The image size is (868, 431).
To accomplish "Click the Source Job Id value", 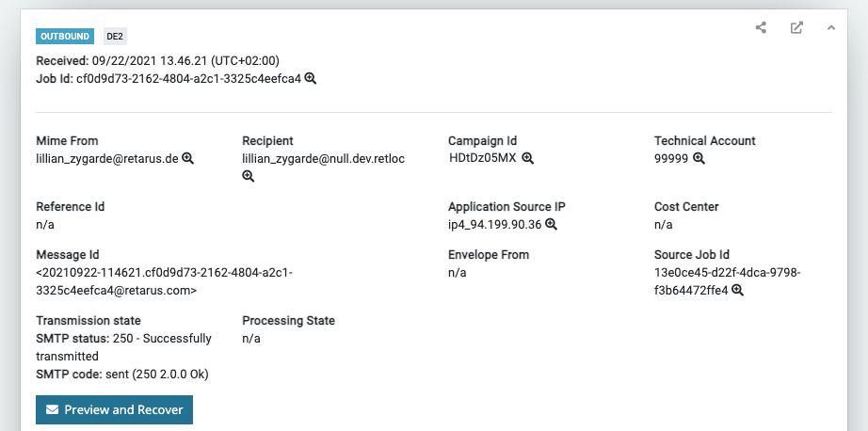I will coord(727,272).
